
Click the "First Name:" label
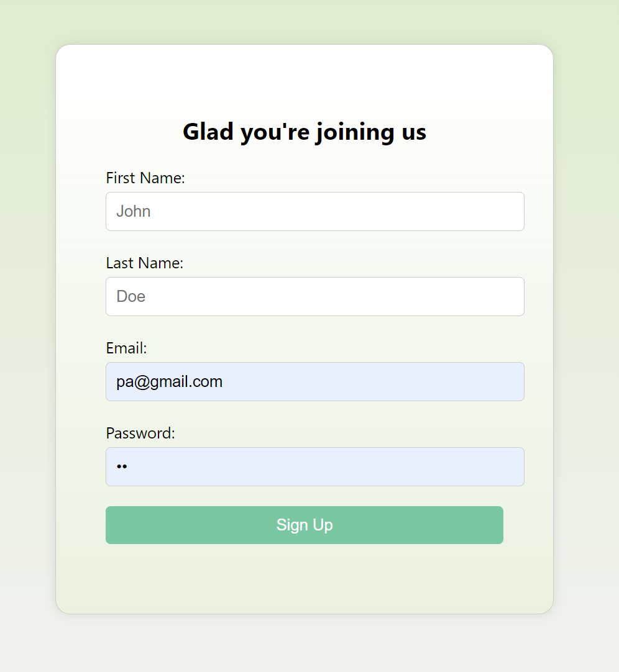tap(145, 178)
